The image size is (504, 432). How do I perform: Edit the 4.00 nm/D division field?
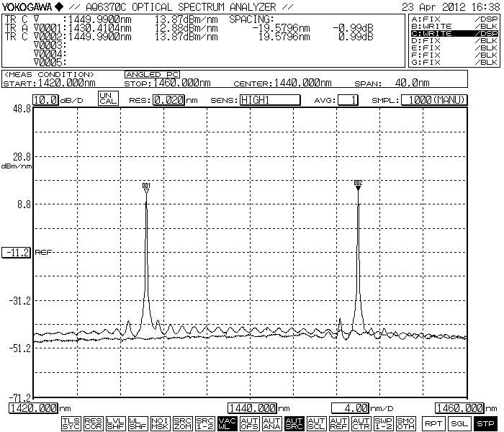tap(351, 408)
